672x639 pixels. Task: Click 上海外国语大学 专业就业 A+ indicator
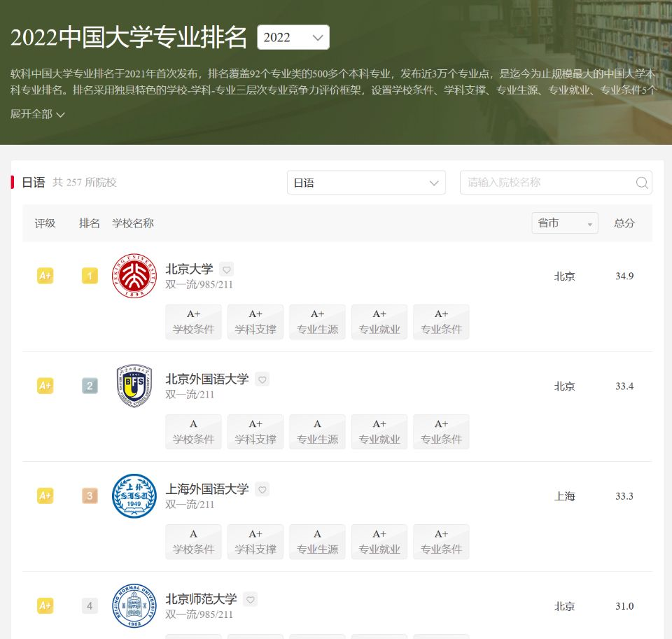coord(379,542)
